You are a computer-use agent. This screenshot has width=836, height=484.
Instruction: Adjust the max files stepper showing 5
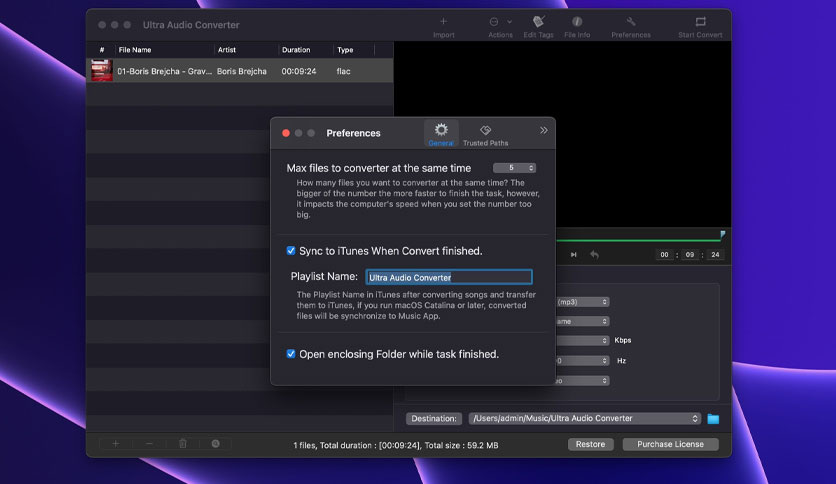click(515, 168)
